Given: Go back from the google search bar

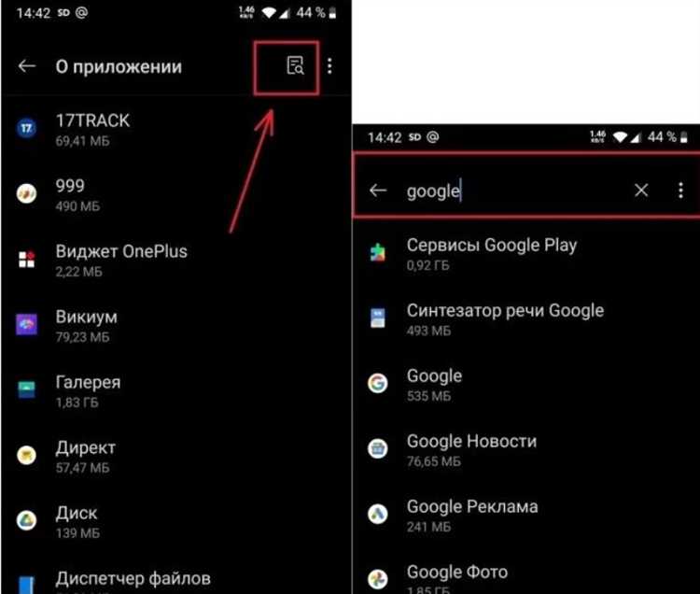Looking at the screenshot, I should [378, 191].
